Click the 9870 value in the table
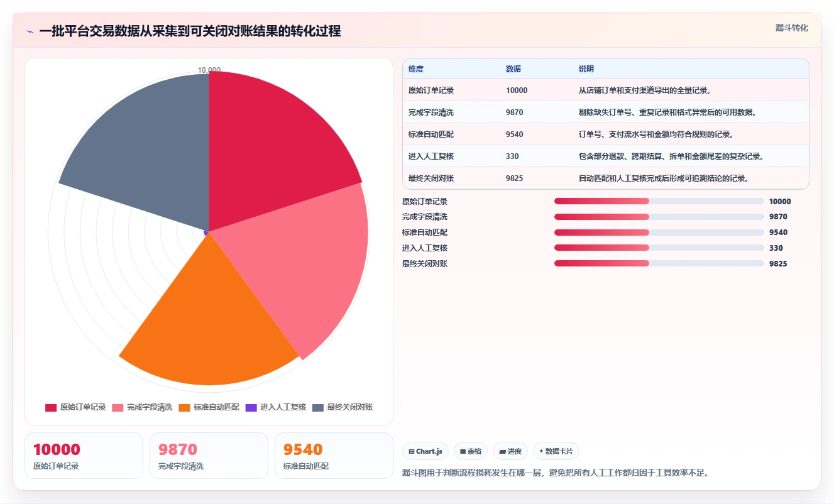This screenshot has height=504, width=834. 515,112
